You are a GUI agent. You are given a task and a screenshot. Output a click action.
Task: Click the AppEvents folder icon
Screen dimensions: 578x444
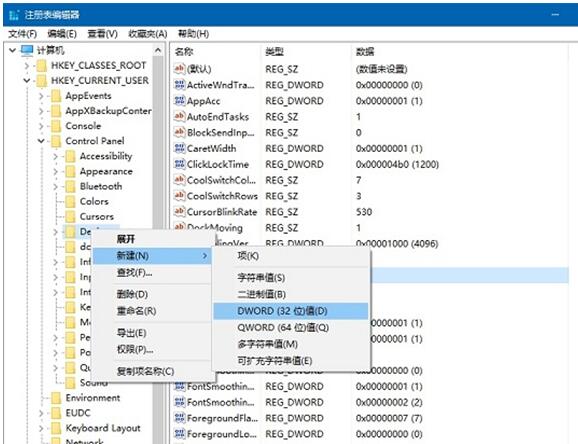pos(56,96)
